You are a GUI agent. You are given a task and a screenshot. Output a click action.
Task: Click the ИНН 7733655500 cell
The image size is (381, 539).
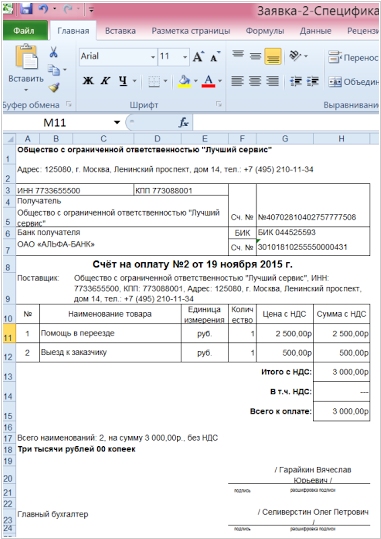point(75,190)
